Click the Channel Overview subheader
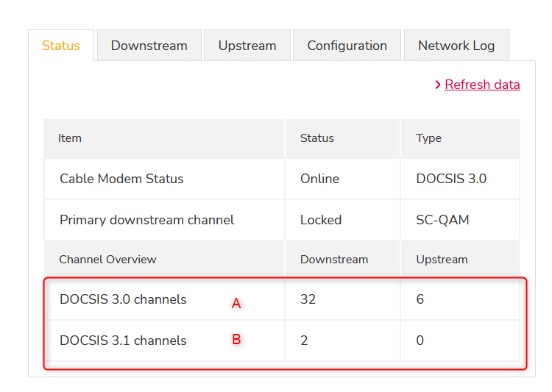The height and width of the screenshot is (392, 552). (x=107, y=260)
